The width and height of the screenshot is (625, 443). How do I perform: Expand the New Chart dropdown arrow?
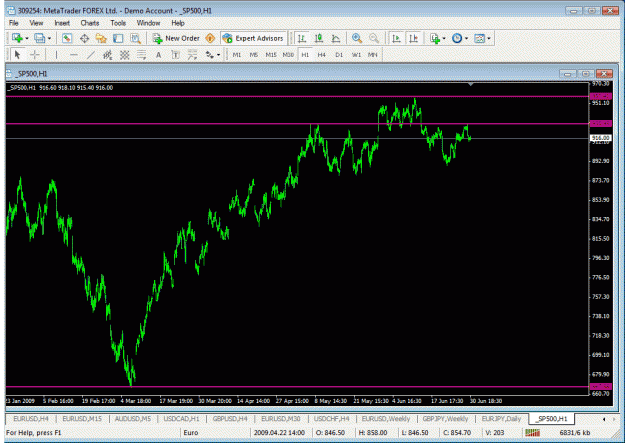(x=27, y=39)
